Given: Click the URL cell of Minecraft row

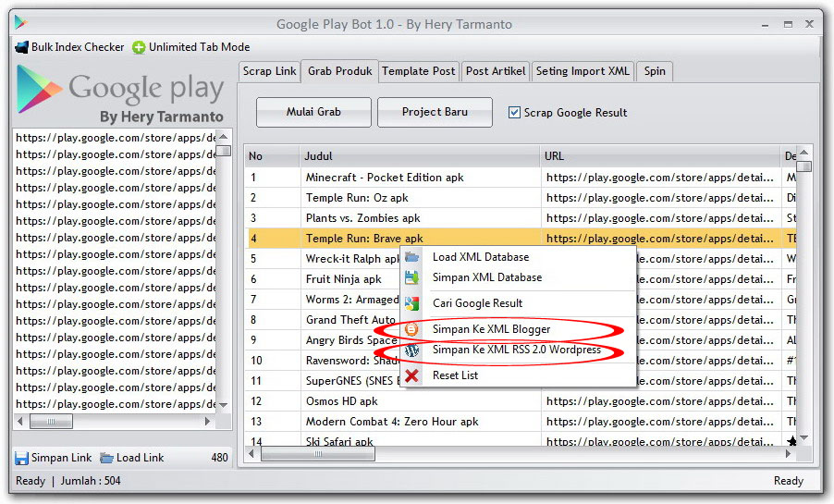Looking at the screenshot, I should [x=660, y=178].
